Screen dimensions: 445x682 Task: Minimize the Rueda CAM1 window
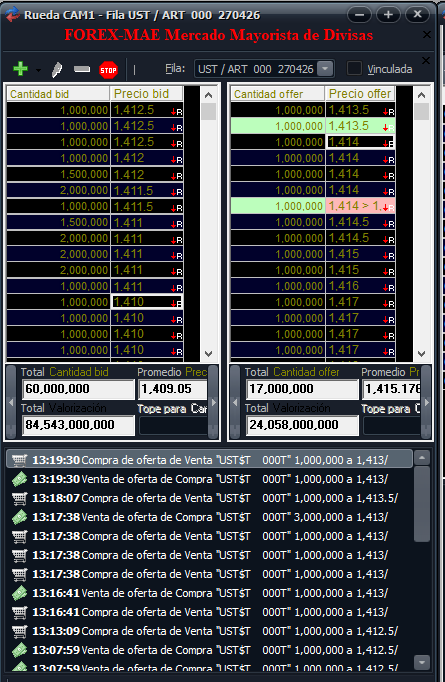359,14
